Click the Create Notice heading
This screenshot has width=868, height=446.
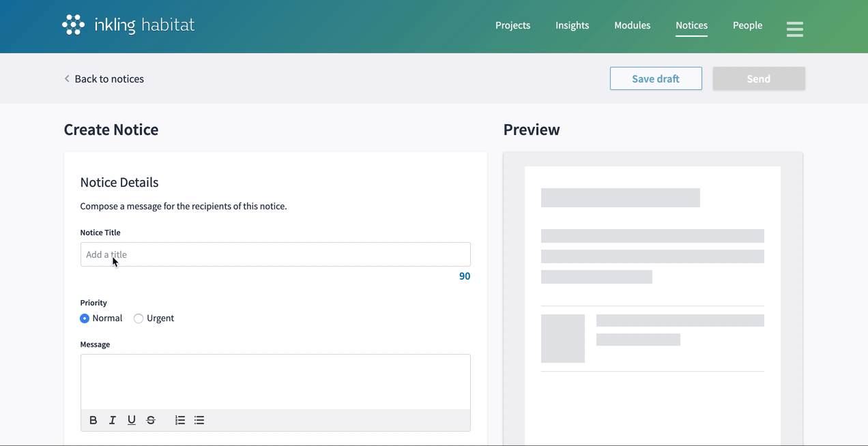point(111,130)
